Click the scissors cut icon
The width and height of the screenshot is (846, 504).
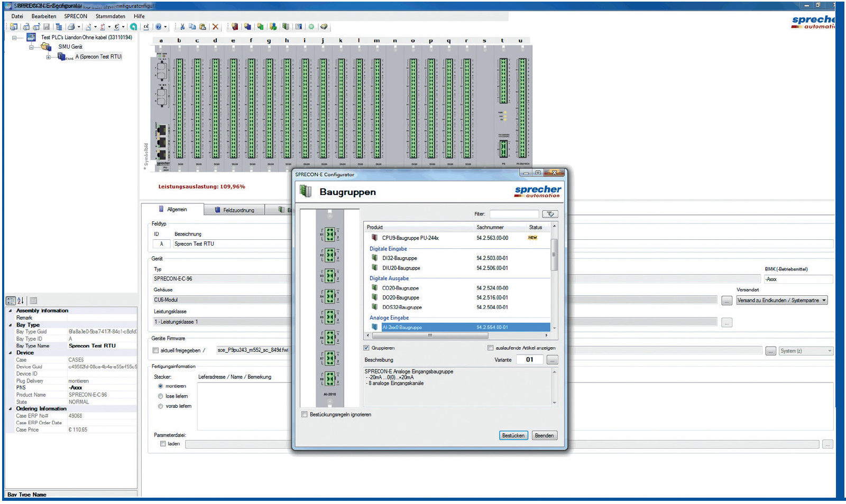[x=182, y=26]
